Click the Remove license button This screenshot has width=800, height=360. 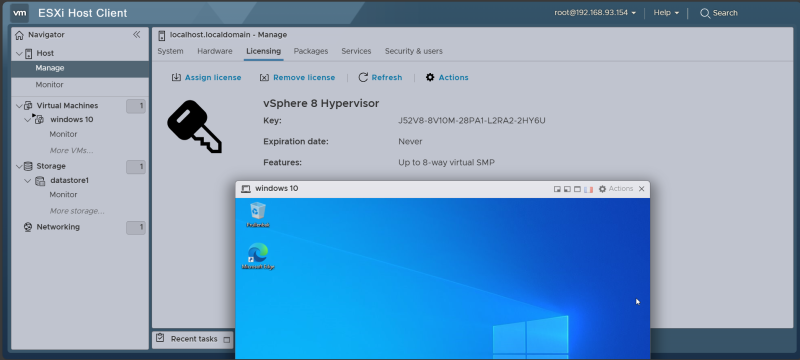point(297,78)
